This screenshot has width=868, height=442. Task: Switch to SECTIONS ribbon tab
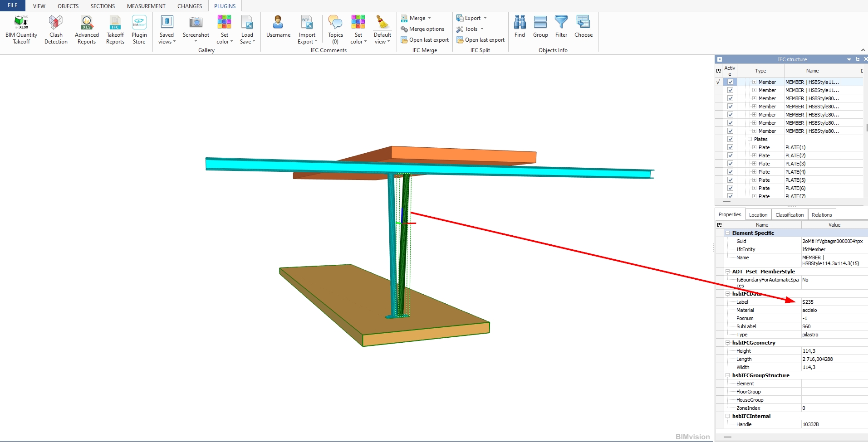(103, 6)
